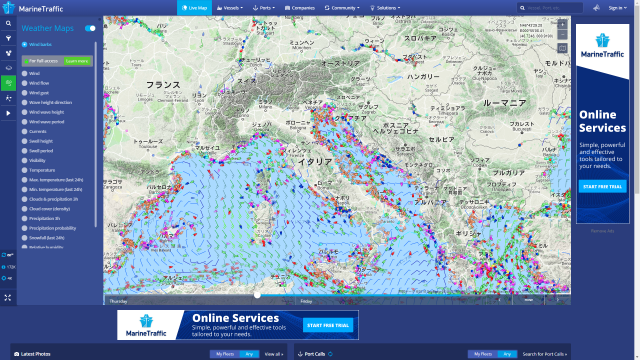Zoom out on the map
The image size is (640, 360).
pyautogui.click(x=562, y=35)
